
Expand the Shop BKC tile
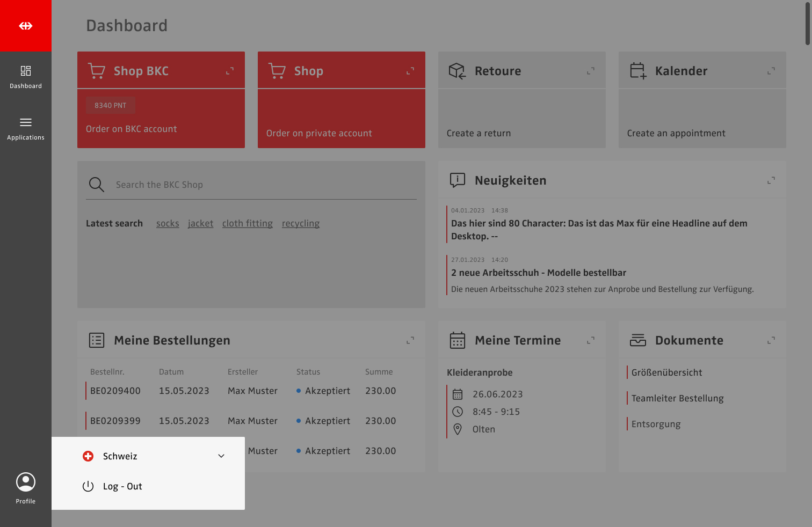[x=230, y=71]
